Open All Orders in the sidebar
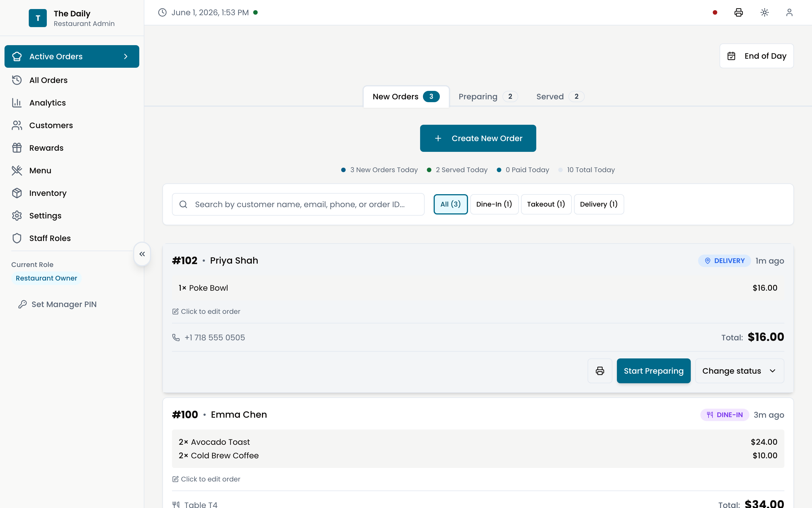Viewport: 812px width, 508px height. (72, 80)
